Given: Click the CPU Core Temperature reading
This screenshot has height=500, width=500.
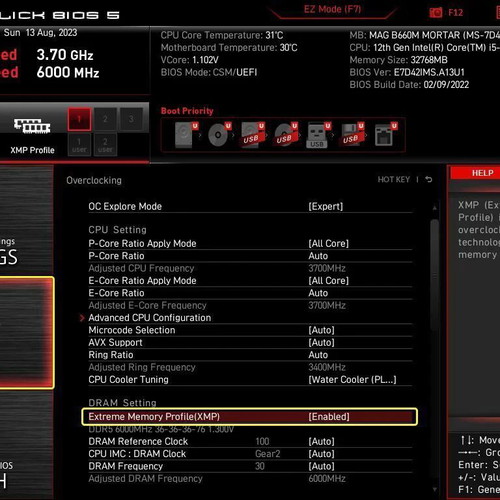Looking at the screenshot, I should coord(222,35).
